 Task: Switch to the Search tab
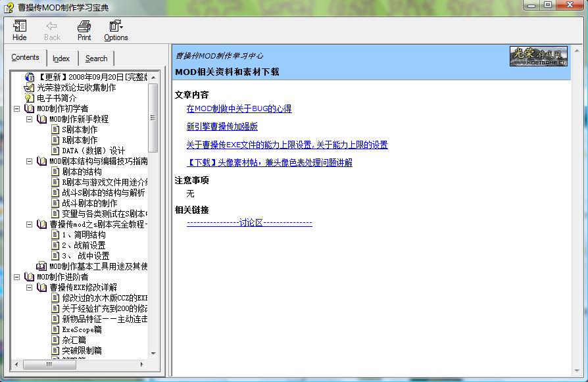97,59
